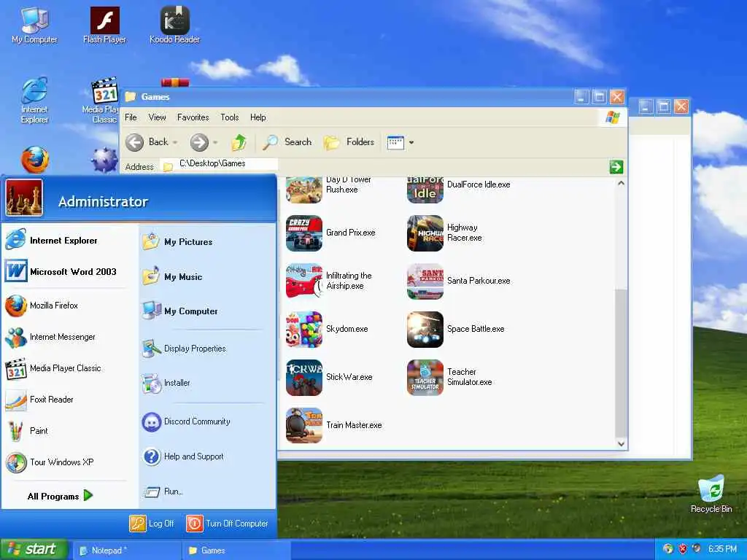Open Flash Player desktop icon

coord(105,25)
